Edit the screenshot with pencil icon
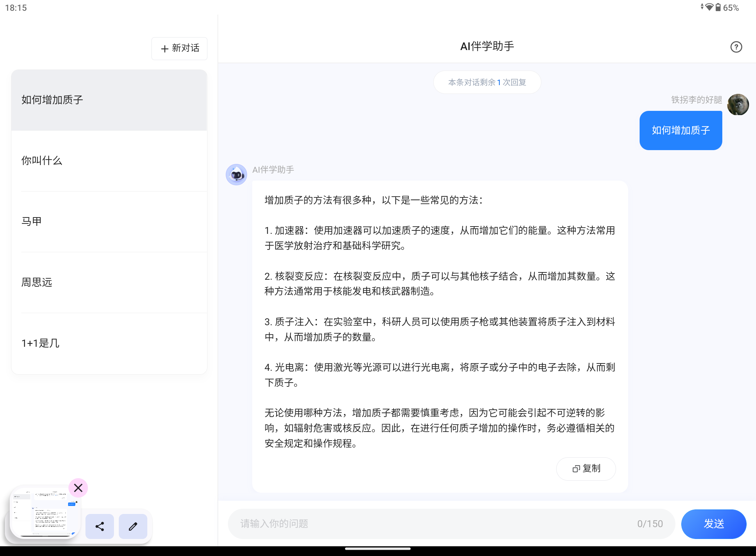756x556 pixels. tap(133, 526)
